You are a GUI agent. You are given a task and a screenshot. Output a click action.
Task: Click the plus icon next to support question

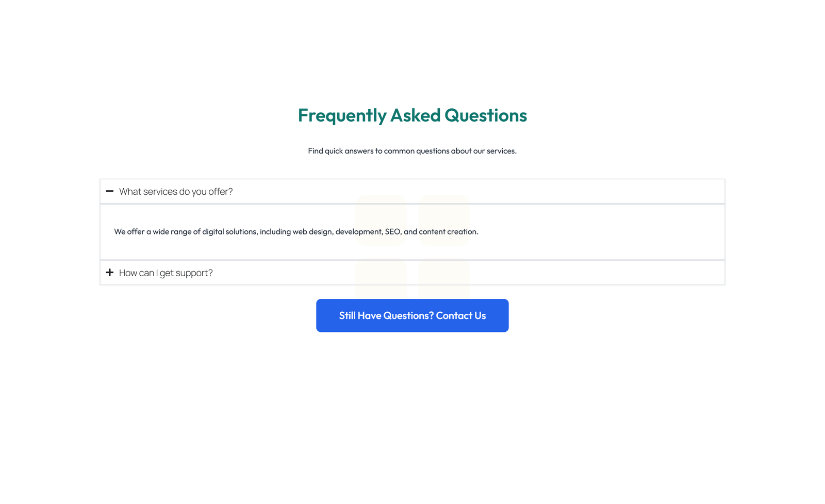click(110, 272)
